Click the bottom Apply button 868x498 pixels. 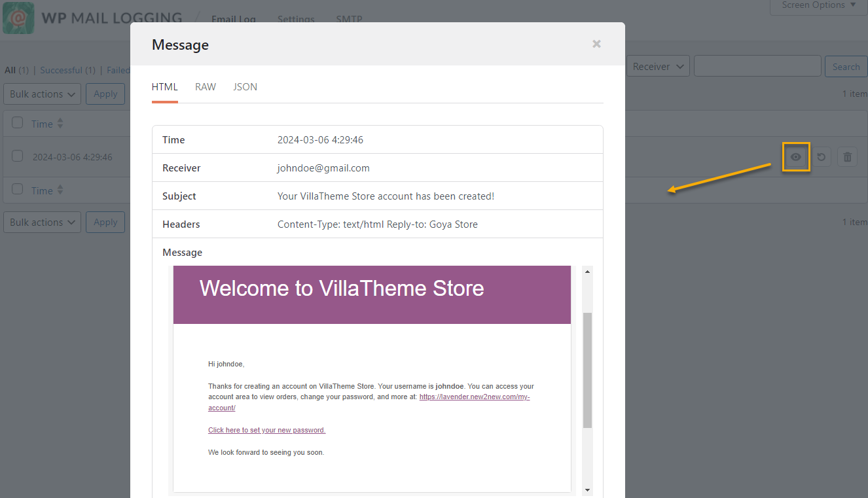click(x=105, y=222)
